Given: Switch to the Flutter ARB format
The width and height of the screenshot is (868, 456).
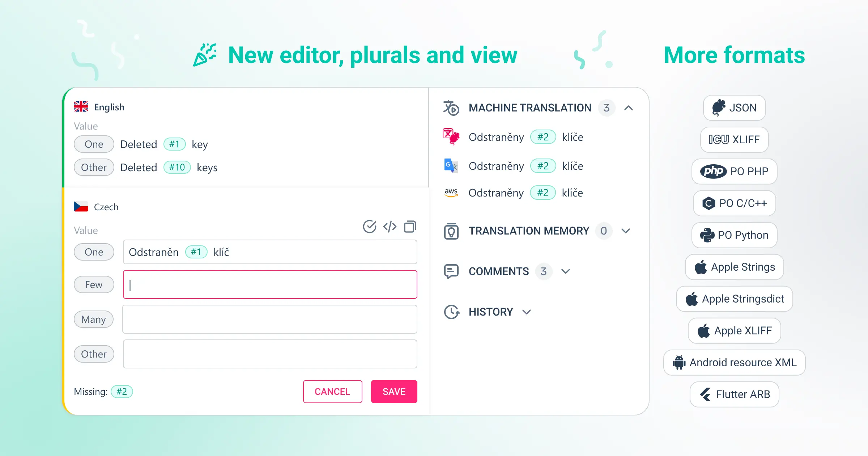Looking at the screenshot, I should point(734,394).
